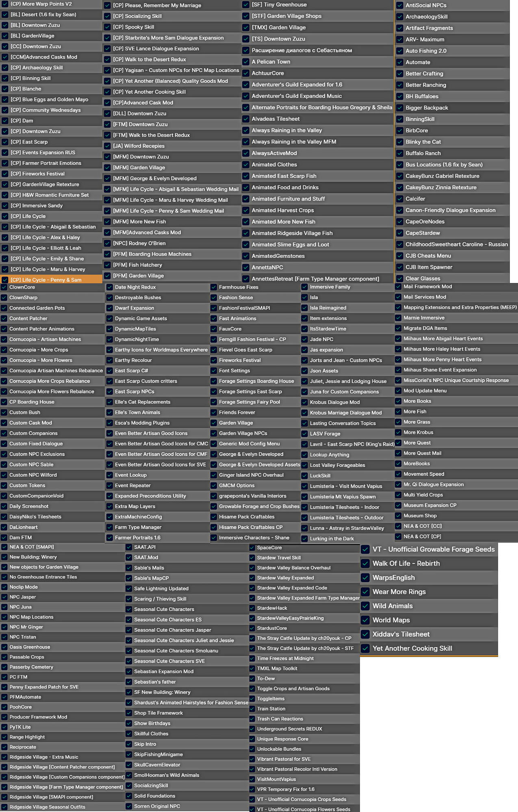
Task: Toggle the Date Night Redux checkbox
Action: [x=110, y=287]
